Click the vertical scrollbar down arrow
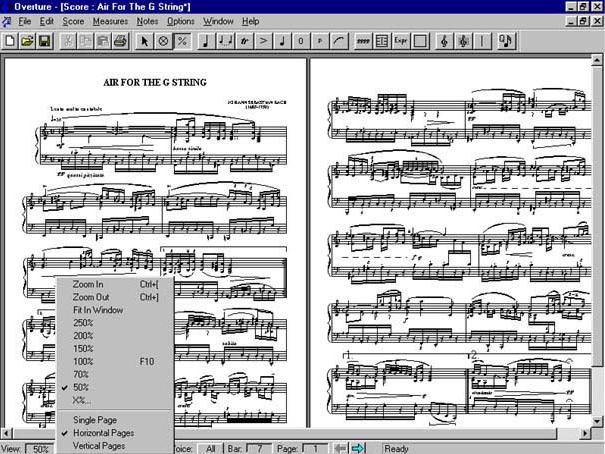605x454 pixels. 597,421
